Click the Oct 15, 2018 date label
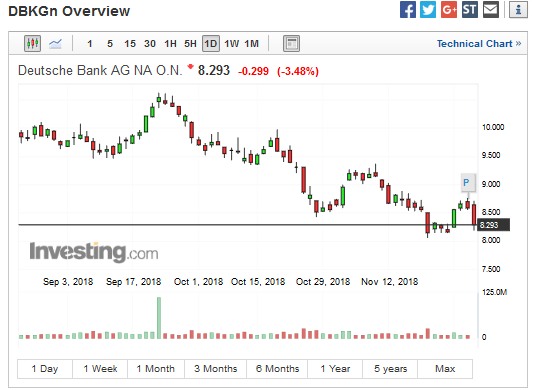Image resolution: width=534 pixels, height=390 pixels. click(x=258, y=282)
